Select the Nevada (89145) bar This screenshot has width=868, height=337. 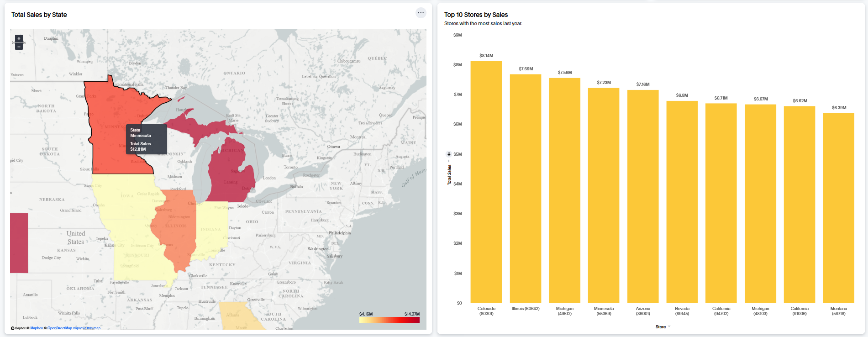(x=682, y=202)
